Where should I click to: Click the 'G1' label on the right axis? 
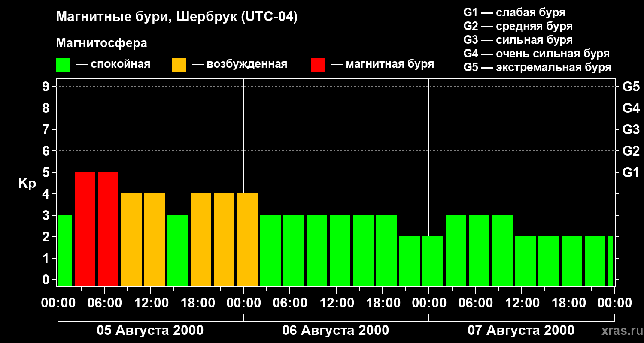pos(631,172)
